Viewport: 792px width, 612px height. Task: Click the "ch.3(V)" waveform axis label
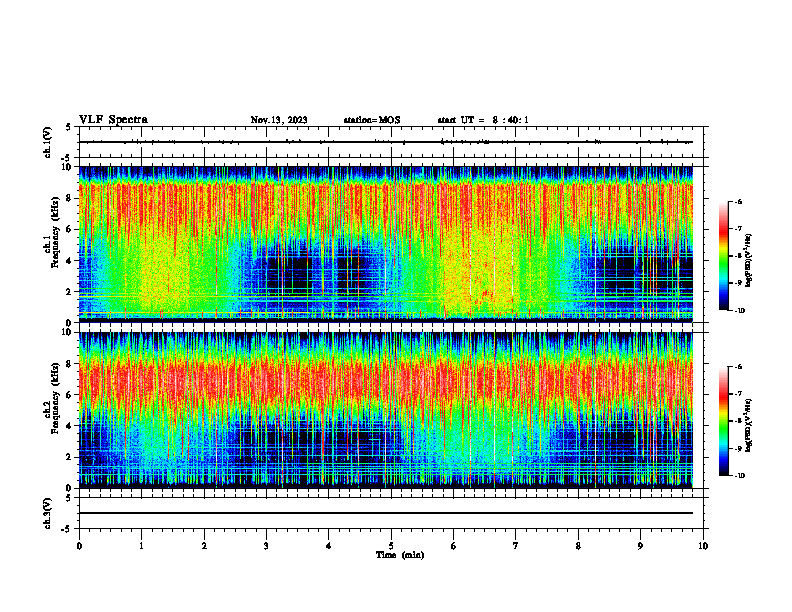click(x=48, y=514)
